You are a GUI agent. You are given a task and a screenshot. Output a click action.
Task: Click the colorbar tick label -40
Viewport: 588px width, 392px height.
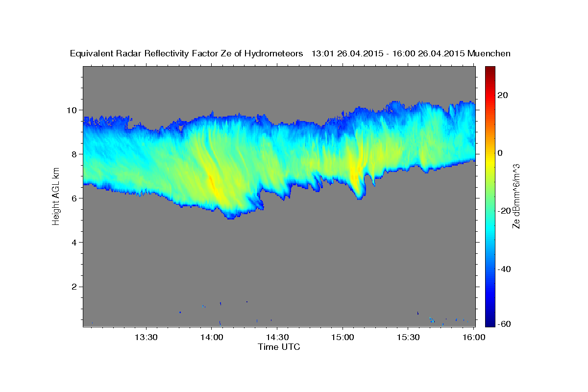pyautogui.click(x=505, y=269)
